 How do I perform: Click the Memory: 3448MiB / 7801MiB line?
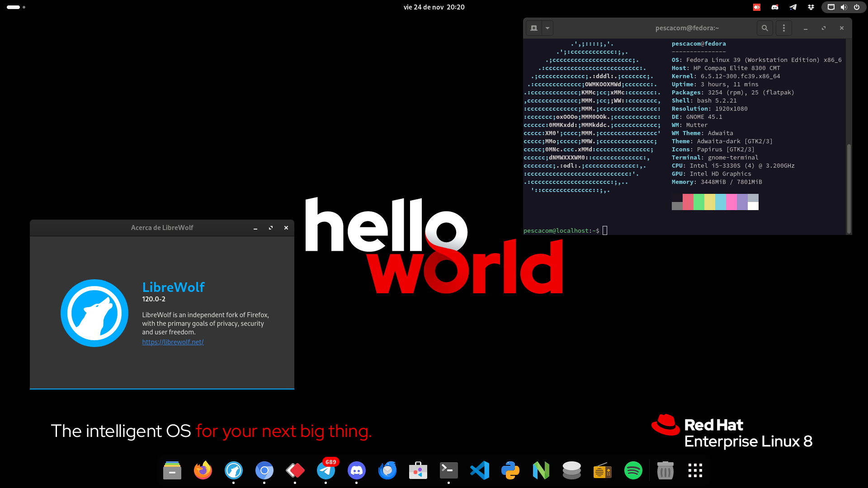click(x=717, y=182)
